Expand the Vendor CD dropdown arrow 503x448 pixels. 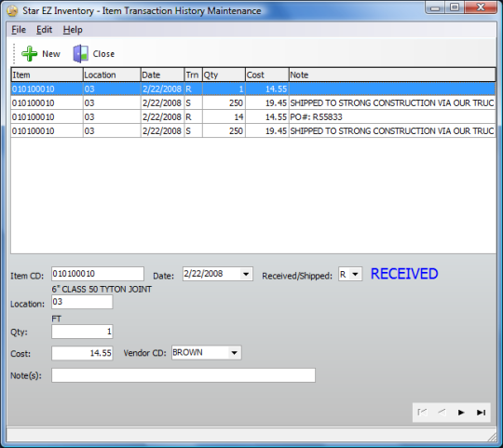click(x=235, y=353)
